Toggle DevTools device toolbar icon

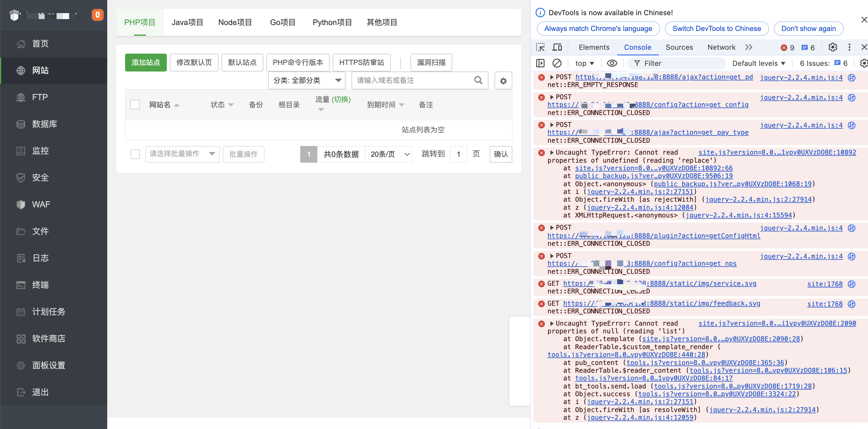coord(557,47)
